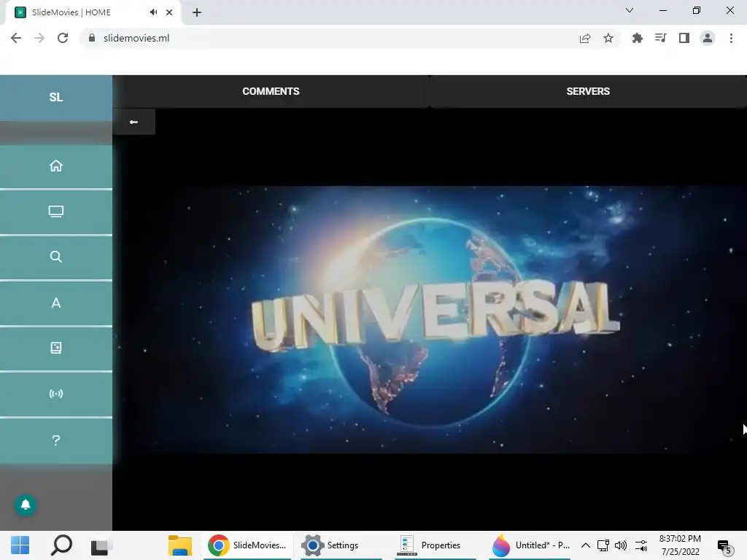
Task: Switch to Untitled Paint 3D taskbar item
Action: 530,545
